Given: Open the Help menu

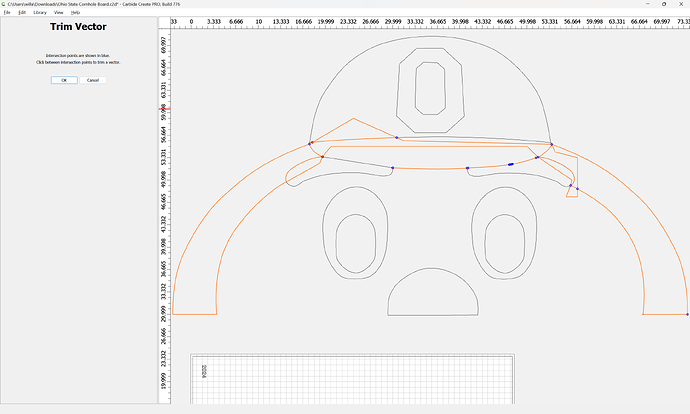Looking at the screenshot, I should pyautogui.click(x=75, y=12).
